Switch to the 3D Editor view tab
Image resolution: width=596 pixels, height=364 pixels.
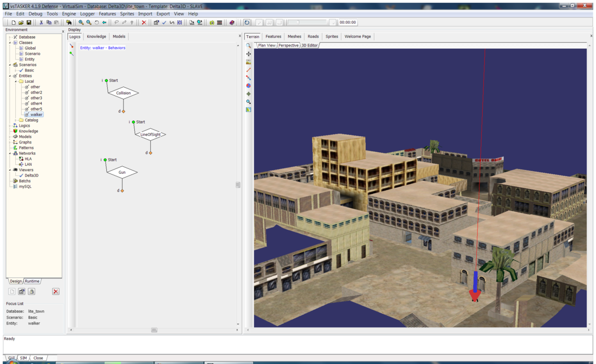tap(309, 45)
